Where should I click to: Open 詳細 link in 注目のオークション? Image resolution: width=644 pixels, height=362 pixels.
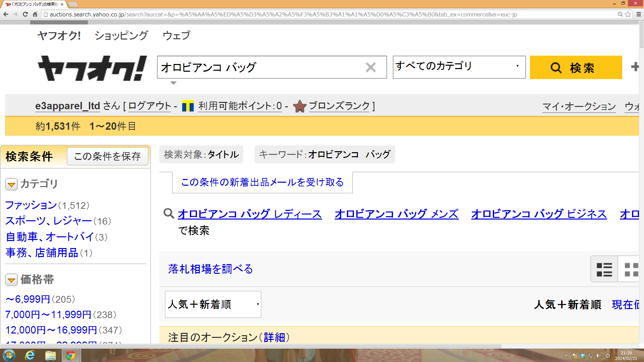274,337
